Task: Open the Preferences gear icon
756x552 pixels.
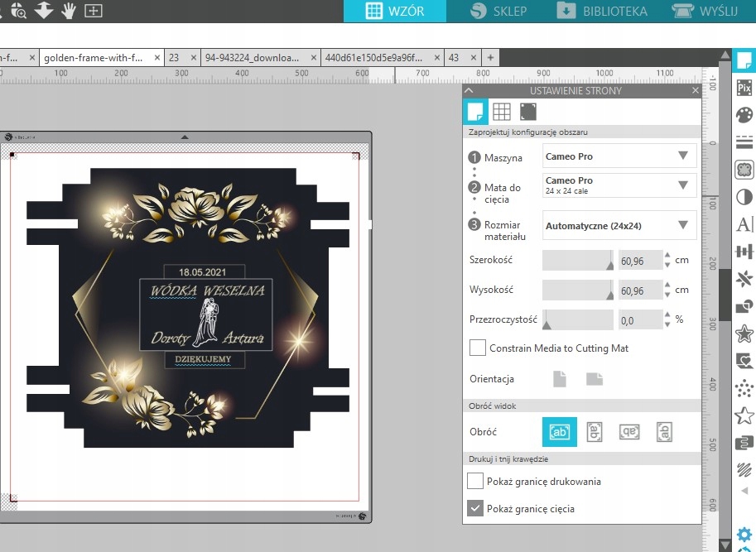Action: point(744,534)
